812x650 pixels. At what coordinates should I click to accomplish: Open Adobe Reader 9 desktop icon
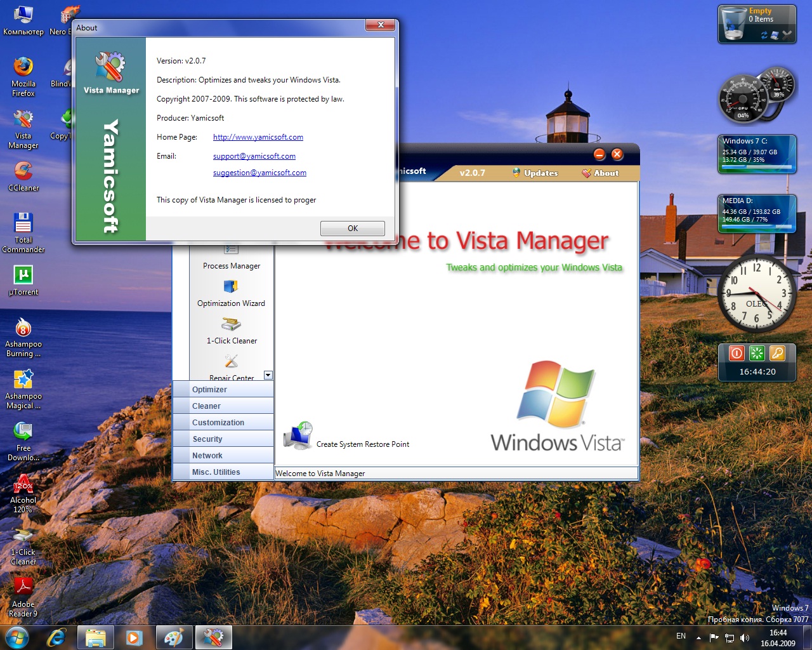[x=23, y=597]
